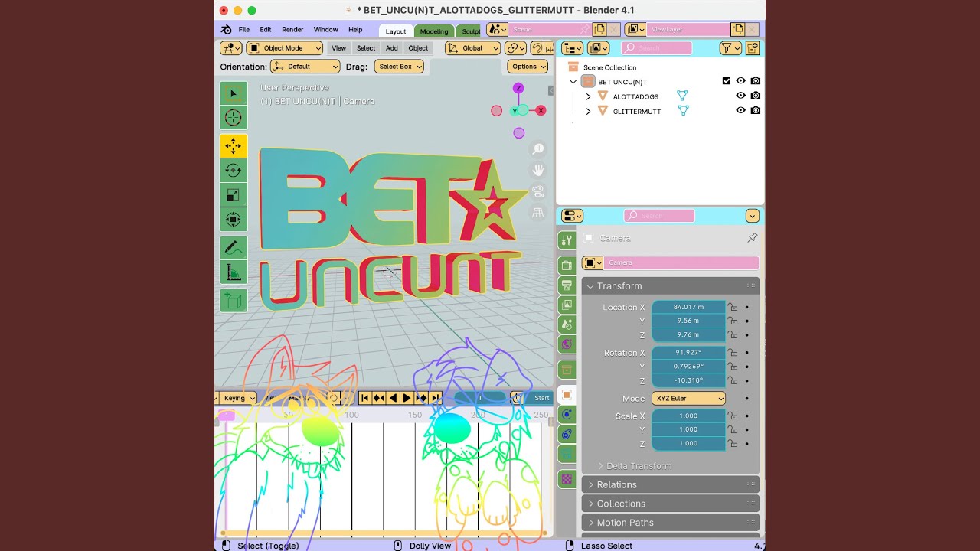Open Texture properties tab
The width and height of the screenshot is (980, 551).
point(567,479)
